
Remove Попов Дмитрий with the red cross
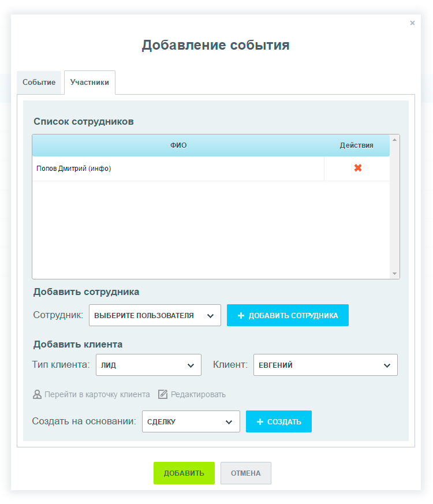click(358, 168)
